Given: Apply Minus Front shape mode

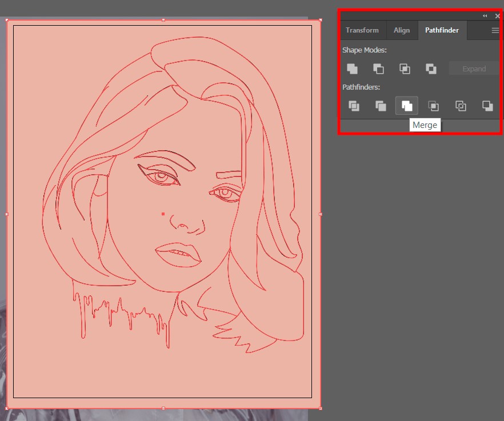Looking at the screenshot, I should pyautogui.click(x=378, y=69).
